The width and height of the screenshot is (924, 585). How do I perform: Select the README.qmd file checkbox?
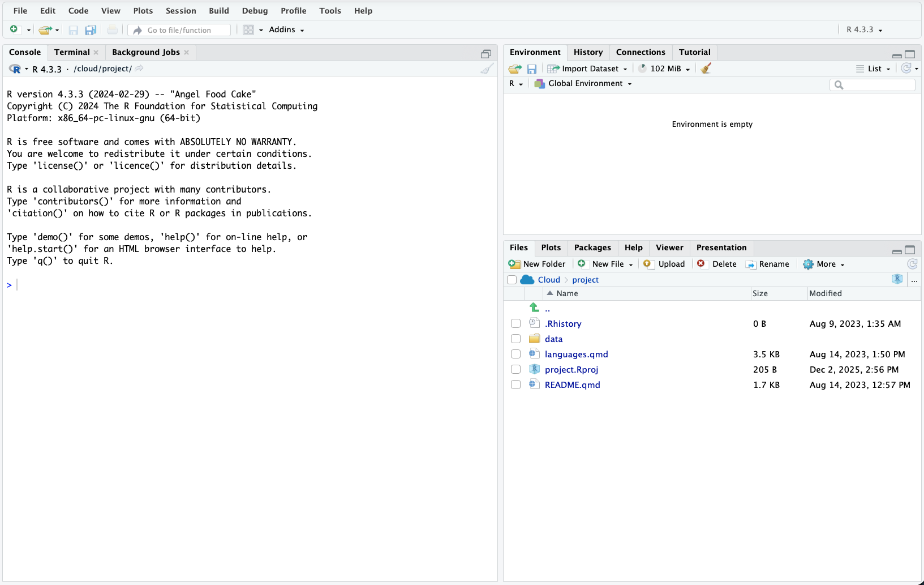515,385
